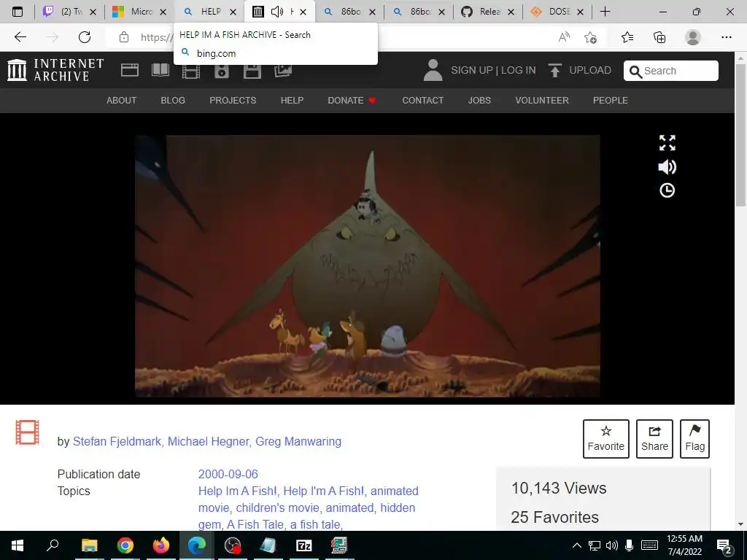Open Read Aloud icon in address bar
The image size is (747, 560).
click(564, 37)
